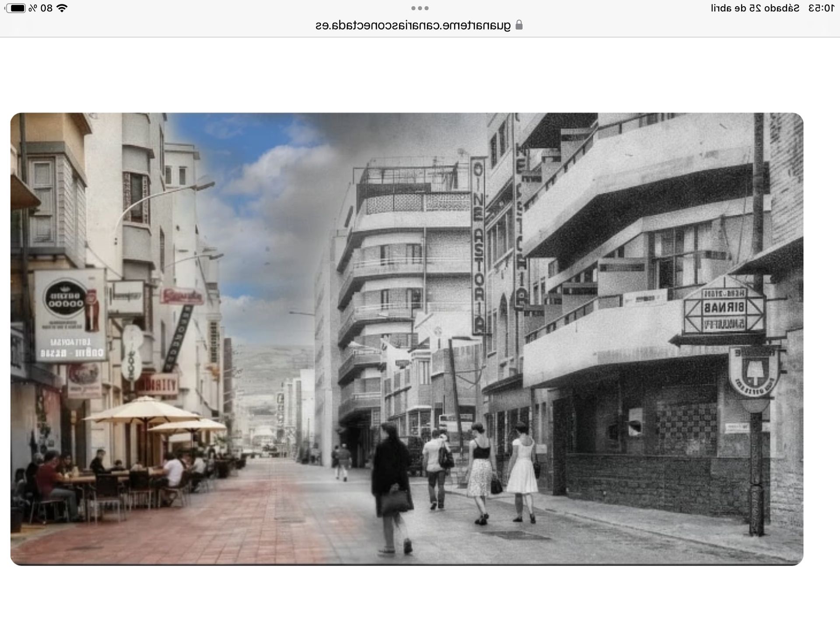
Task: Tap the three-dot multitasking menu
Action: coord(420,8)
